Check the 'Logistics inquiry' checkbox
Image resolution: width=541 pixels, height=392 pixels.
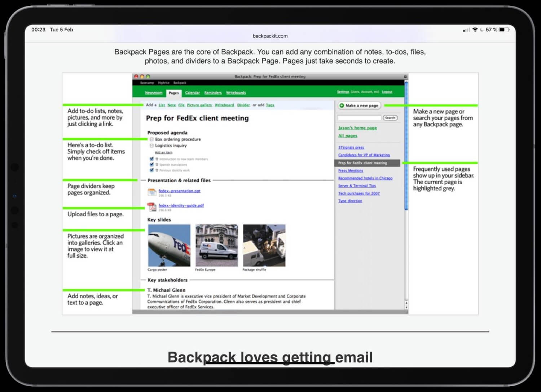[151, 146]
